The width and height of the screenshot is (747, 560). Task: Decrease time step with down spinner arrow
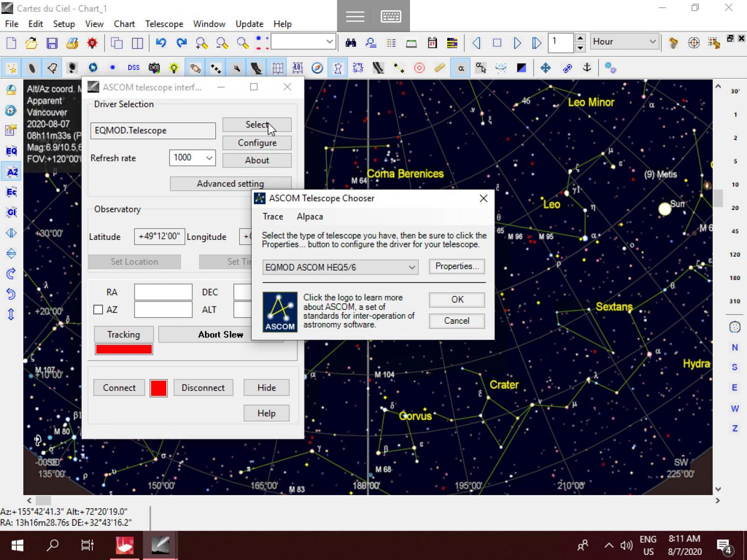[x=580, y=48]
